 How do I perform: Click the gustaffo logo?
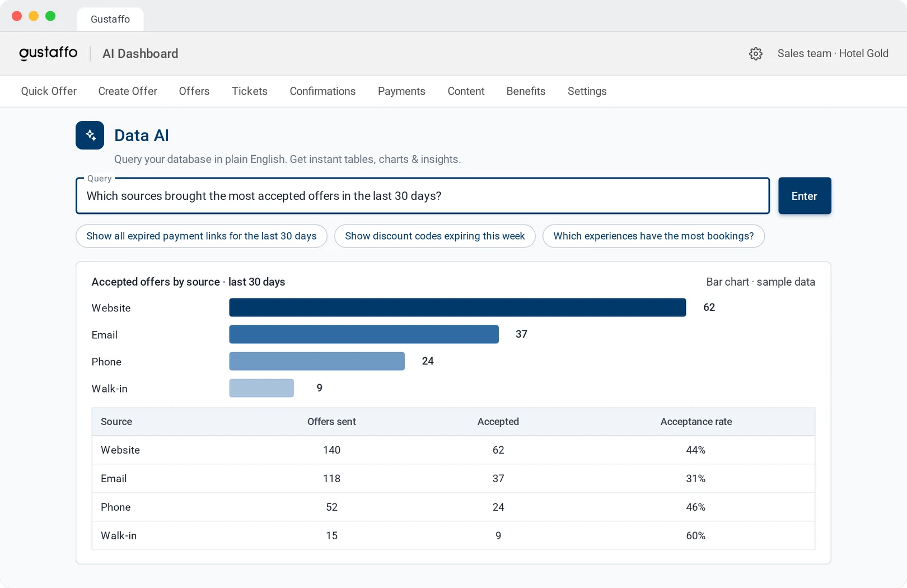pos(49,53)
